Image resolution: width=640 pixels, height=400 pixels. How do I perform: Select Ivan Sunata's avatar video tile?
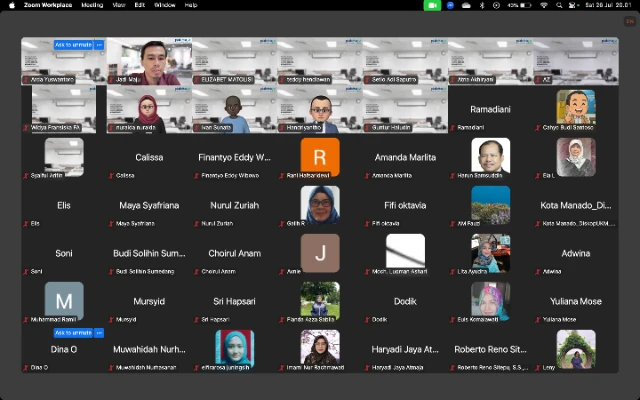[x=235, y=109]
